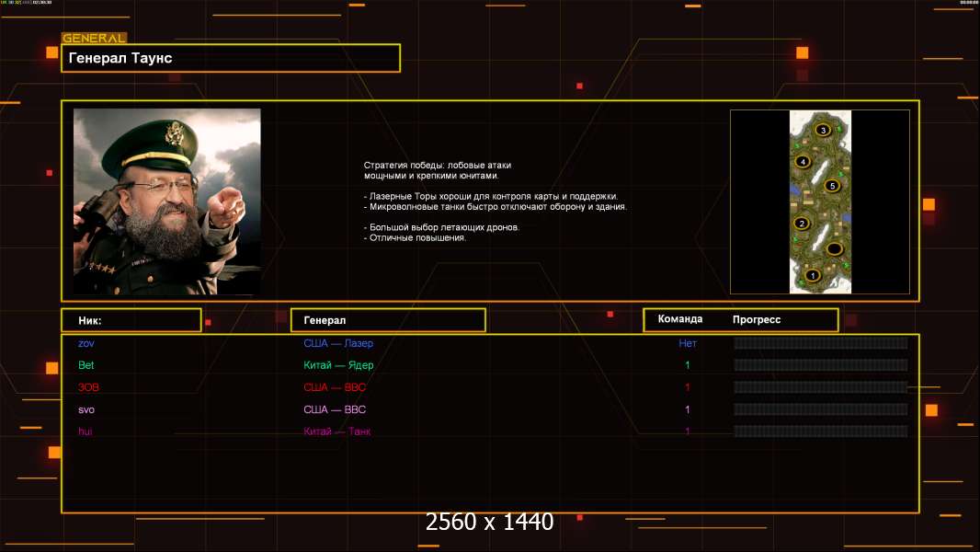Select player zov in the list
The width and height of the screenshot is (980, 552).
[x=86, y=343]
